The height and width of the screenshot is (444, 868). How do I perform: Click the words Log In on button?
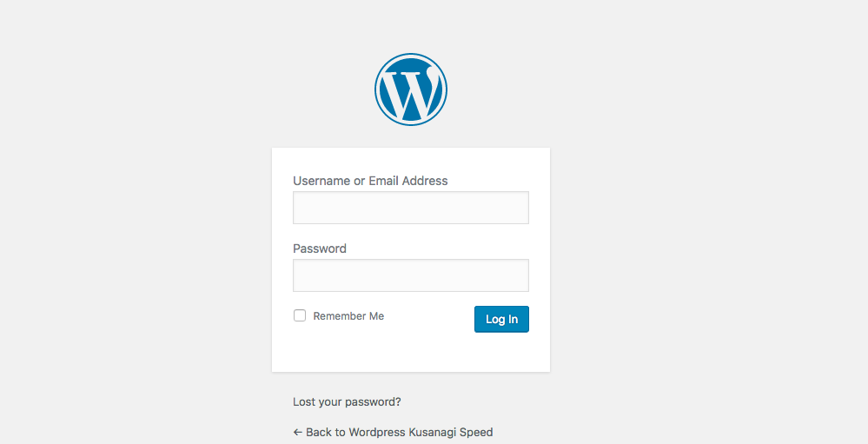[501, 320]
